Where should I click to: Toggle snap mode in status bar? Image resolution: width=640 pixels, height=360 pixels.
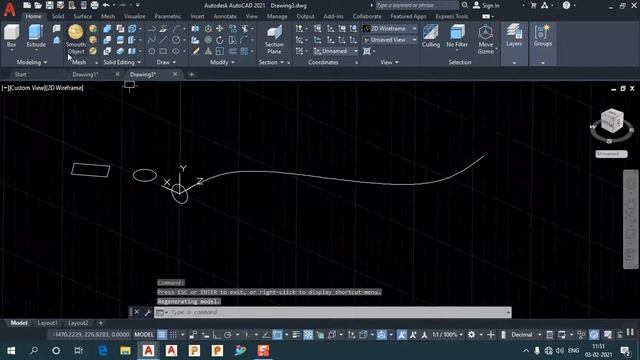pos(173,335)
